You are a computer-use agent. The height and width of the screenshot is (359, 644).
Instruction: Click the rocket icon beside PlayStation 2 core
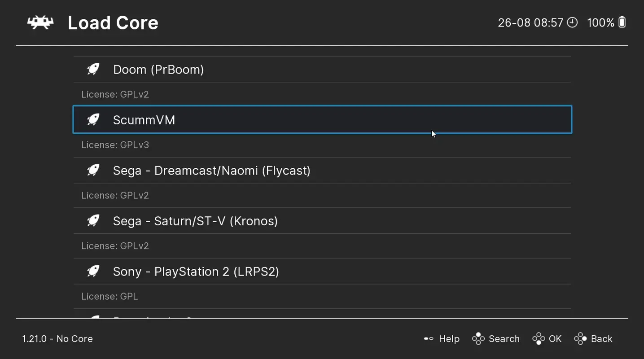[x=93, y=271]
